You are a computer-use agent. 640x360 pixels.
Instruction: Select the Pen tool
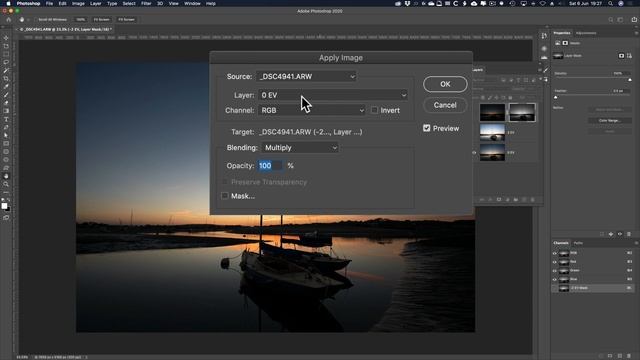(6, 127)
